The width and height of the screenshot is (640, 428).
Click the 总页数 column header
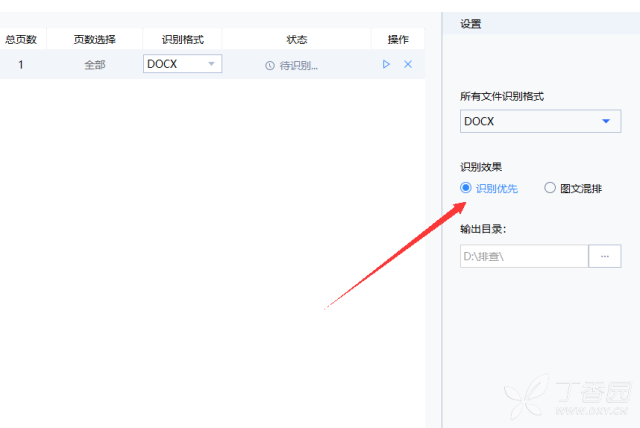[21, 39]
